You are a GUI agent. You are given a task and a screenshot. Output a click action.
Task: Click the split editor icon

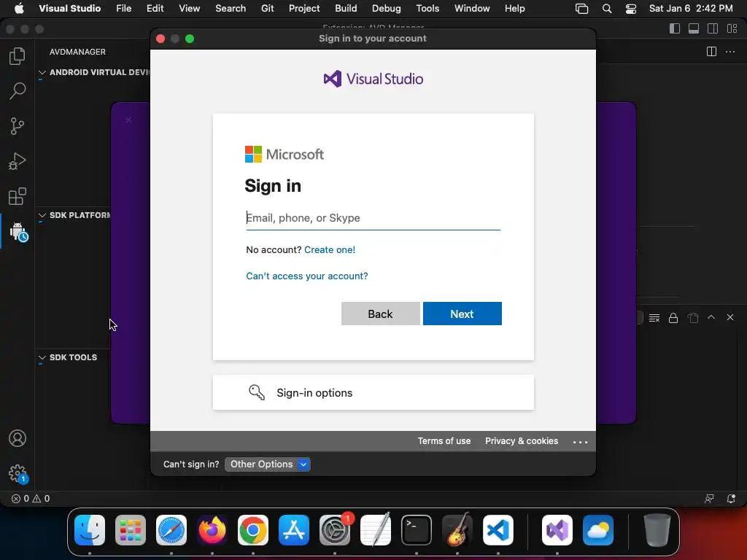pos(711,52)
